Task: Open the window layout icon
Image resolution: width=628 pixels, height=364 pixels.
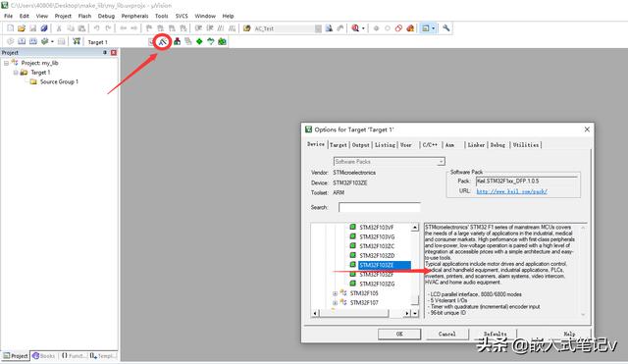Action: click(x=426, y=28)
